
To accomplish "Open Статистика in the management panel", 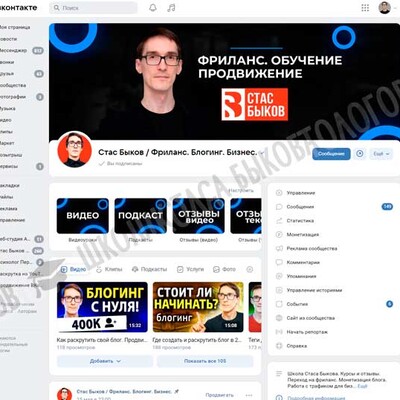I will coord(300,221).
